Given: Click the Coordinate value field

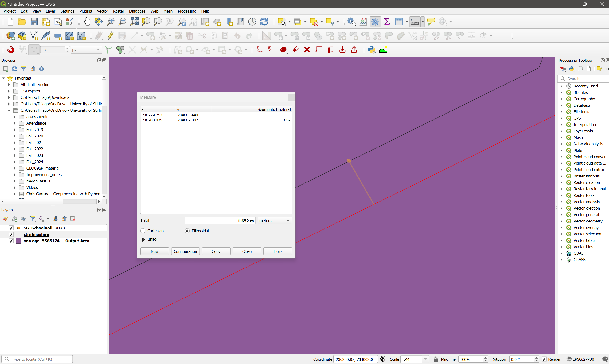Looking at the screenshot, I should pos(355,359).
